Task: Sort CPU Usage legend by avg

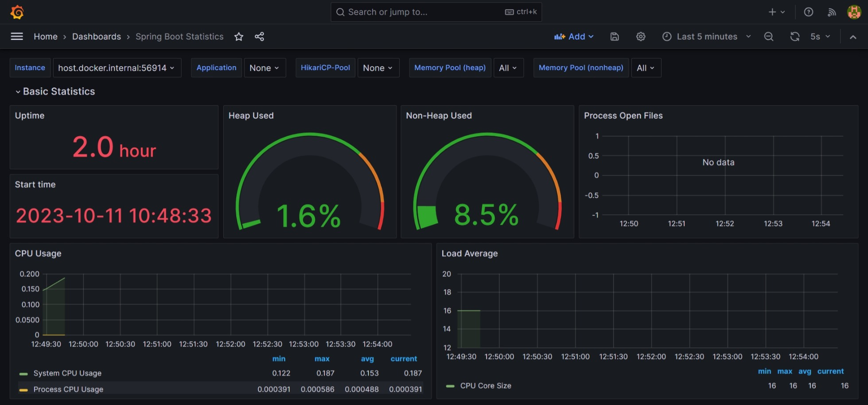Action: pyautogui.click(x=367, y=359)
